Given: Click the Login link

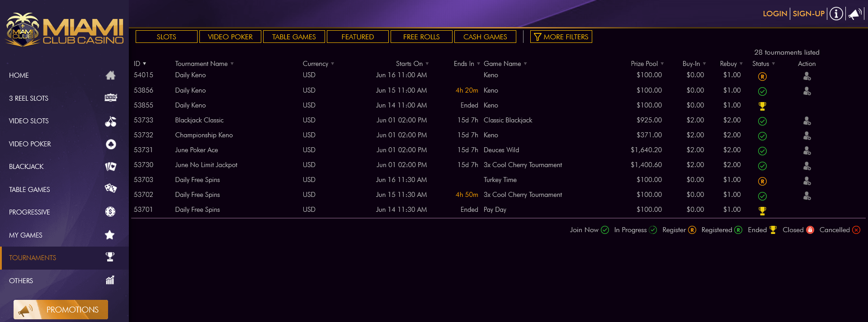Looking at the screenshot, I should pyautogui.click(x=775, y=14).
